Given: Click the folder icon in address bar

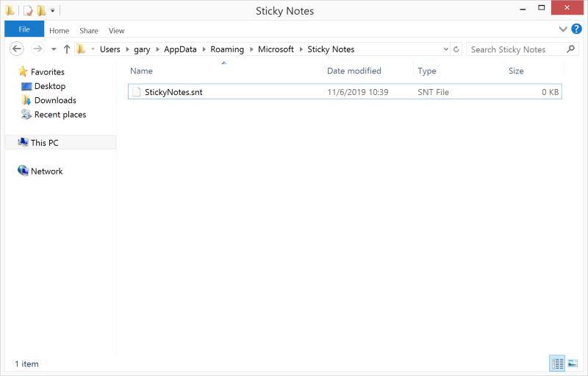Looking at the screenshot, I should click(x=81, y=49).
